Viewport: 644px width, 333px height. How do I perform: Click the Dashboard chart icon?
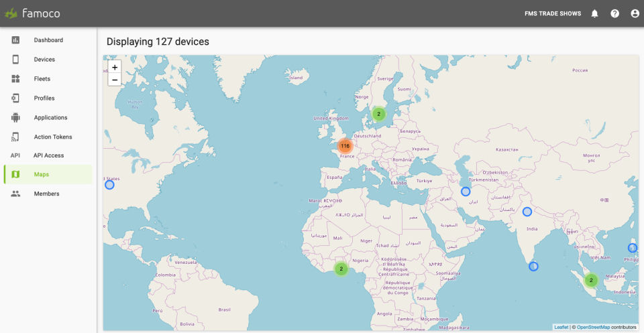pos(15,40)
